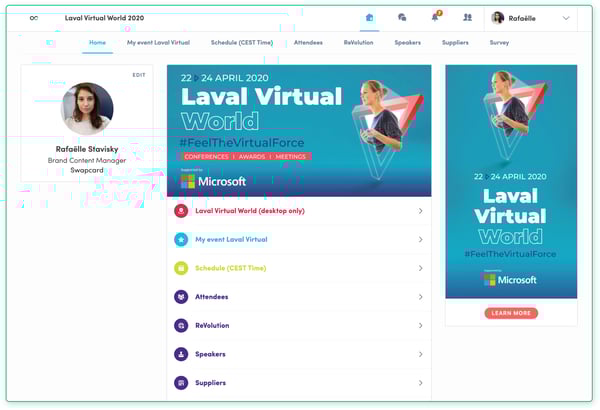Image resolution: width=600 pixels, height=410 pixels.
Task: Open Attendees list link
Action: point(212,297)
